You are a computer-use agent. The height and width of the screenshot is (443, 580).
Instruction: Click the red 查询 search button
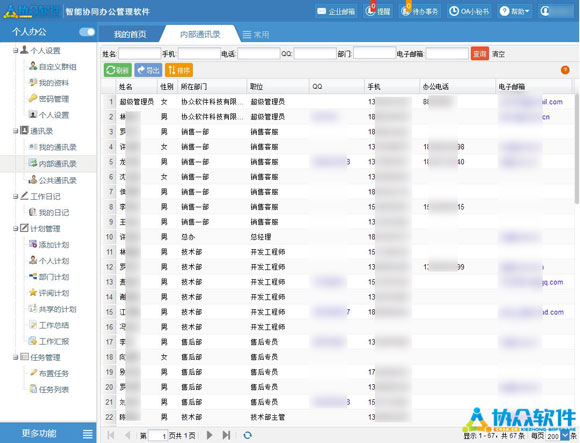(480, 54)
